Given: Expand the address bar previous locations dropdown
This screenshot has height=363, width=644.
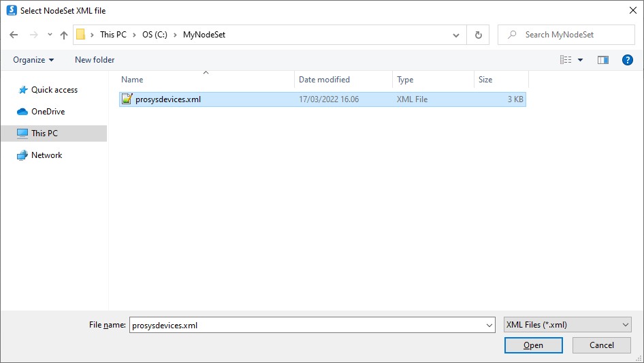Looking at the screenshot, I should click(x=456, y=35).
